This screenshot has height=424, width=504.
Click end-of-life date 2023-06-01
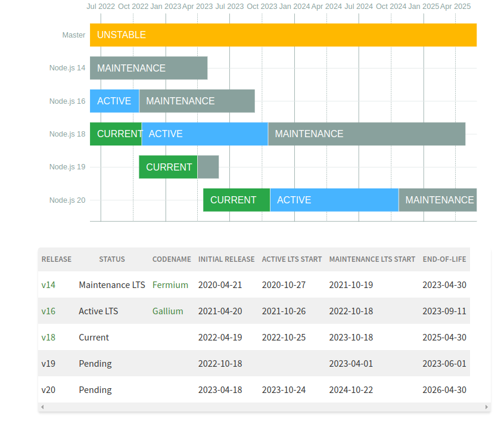444,364
